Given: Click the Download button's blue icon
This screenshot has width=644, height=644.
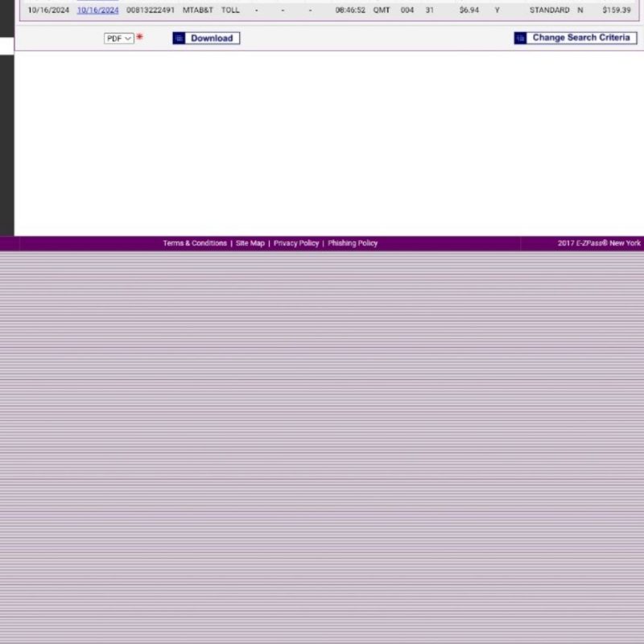Looking at the screenshot, I should tap(179, 38).
